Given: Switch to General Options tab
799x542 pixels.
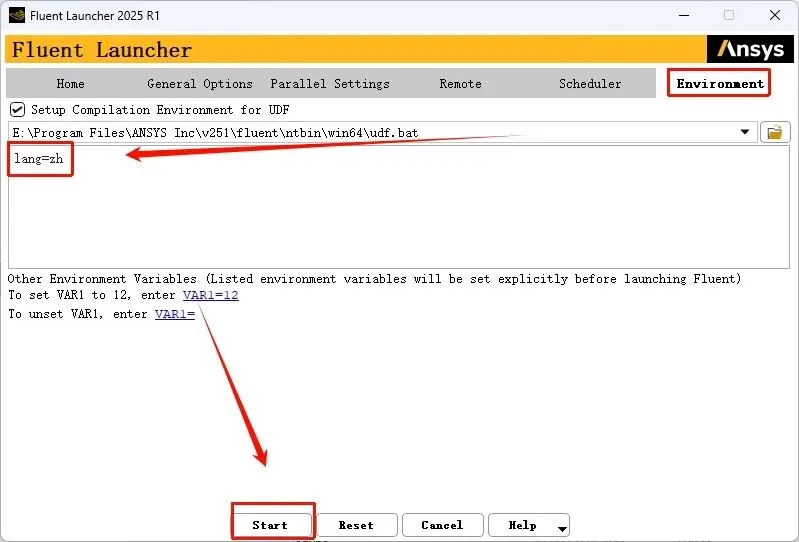Looking at the screenshot, I should click(x=200, y=84).
